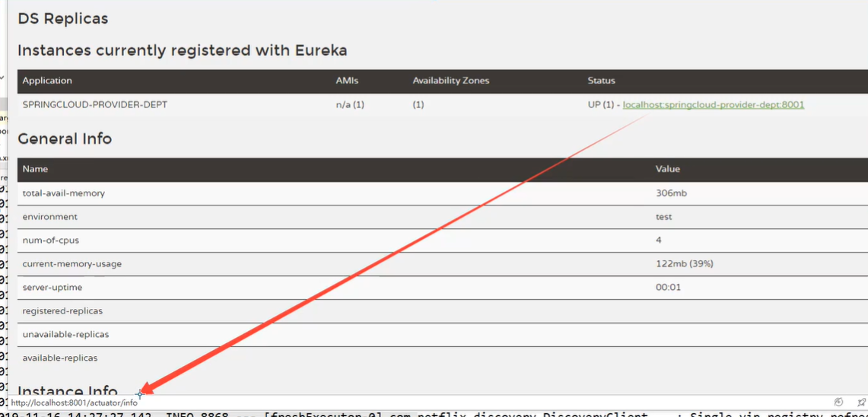Select the server-uptime row name
The height and width of the screenshot is (417, 868).
pyautogui.click(x=52, y=288)
